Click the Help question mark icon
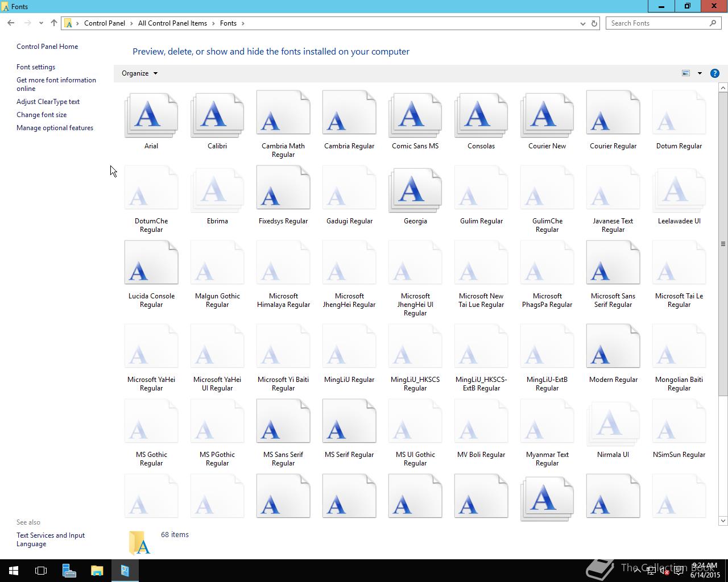Viewport: 728px width, 582px height. click(715, 73)
